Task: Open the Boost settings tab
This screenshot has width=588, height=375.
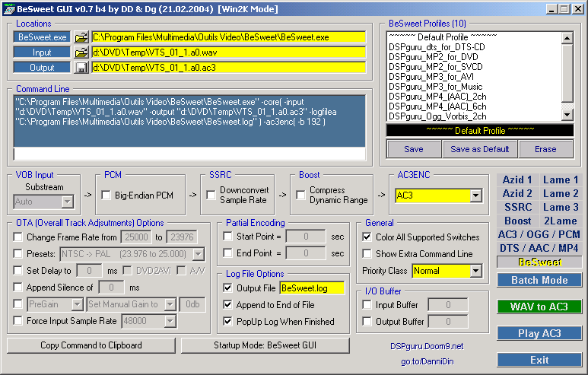Action: click(517, 221)
